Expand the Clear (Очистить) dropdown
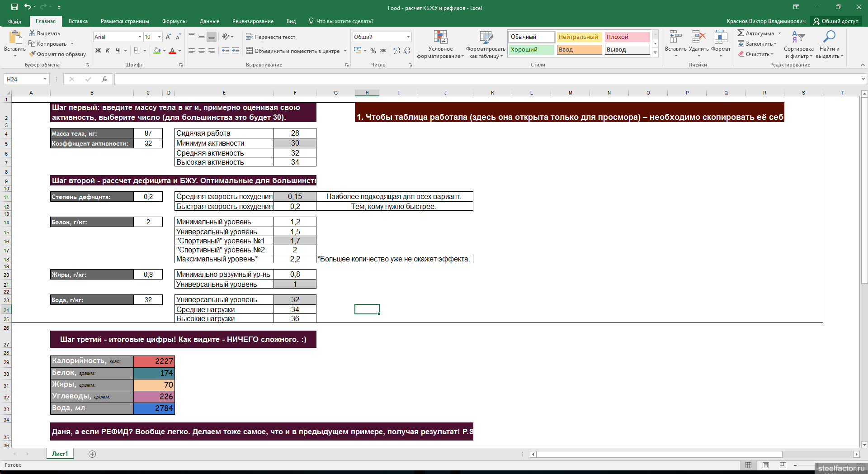The image size is (868, 474). (x=772, y=54)
